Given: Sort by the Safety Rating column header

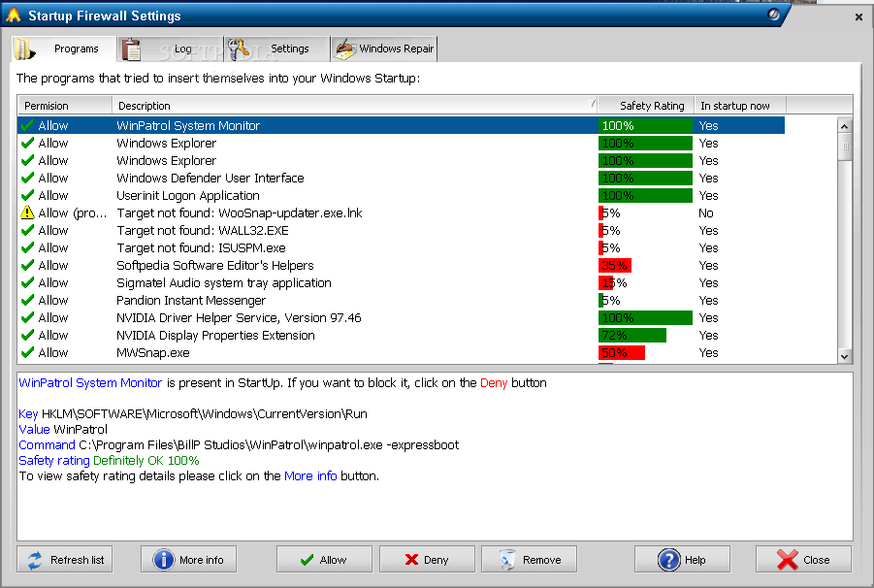Looking at the screenshot, I should 646,106.
